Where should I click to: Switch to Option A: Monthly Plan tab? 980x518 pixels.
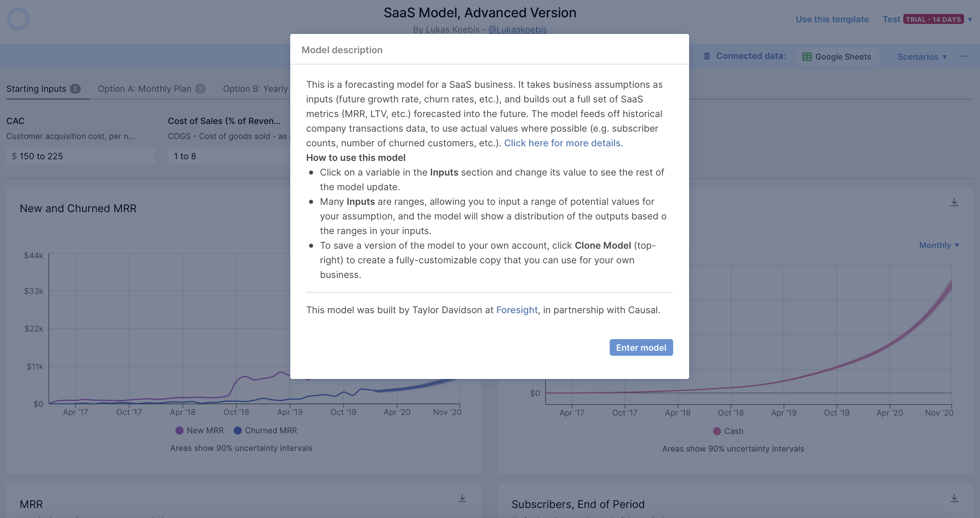(145, 89)
